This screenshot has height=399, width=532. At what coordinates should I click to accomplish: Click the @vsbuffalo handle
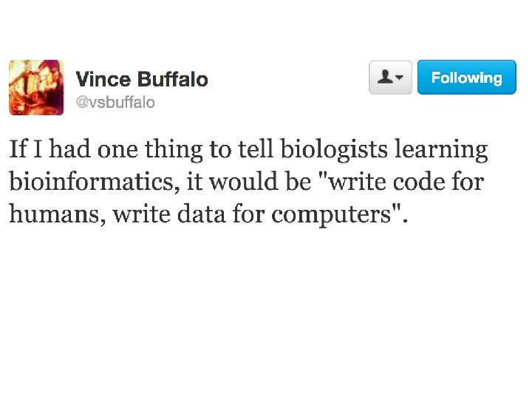pyautogui.click(x=116, y=103)
